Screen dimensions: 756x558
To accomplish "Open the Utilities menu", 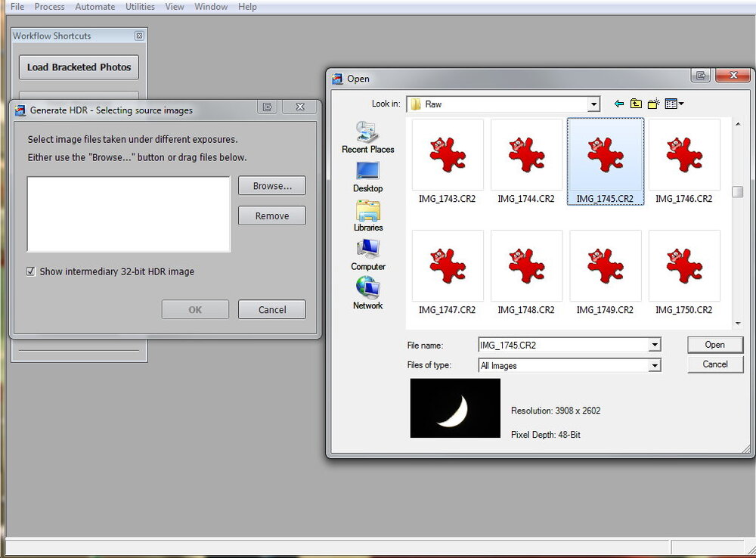I will [x=140, y=7].
